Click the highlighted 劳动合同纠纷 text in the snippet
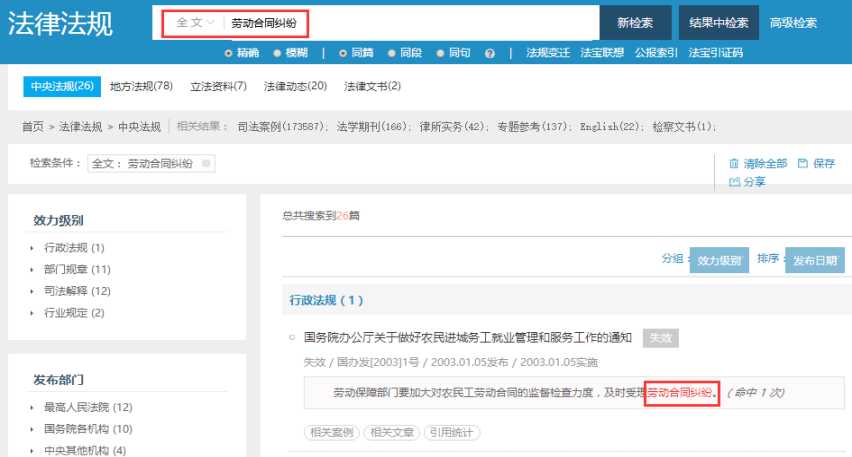 tap(679, 393)
